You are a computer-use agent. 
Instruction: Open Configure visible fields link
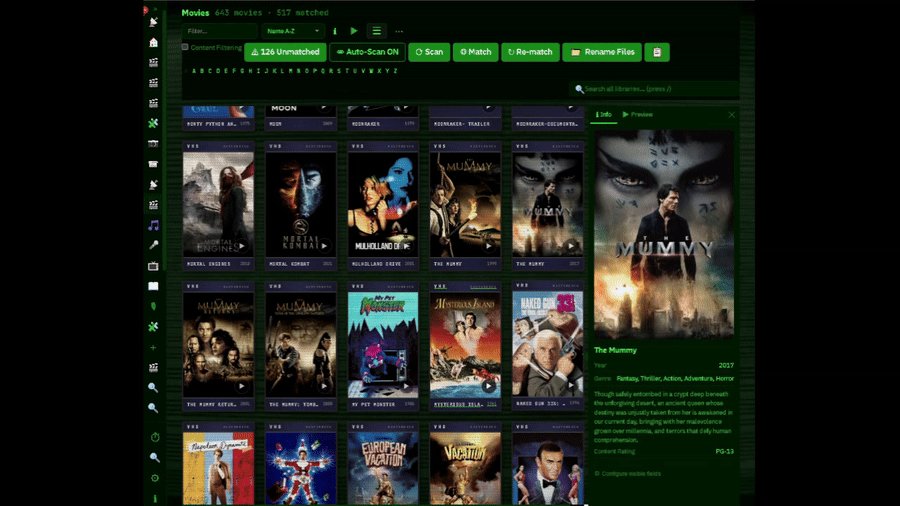coord(627,474)
